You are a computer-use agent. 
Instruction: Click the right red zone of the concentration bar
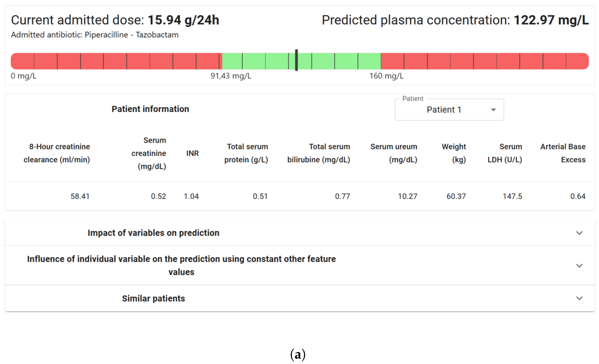[484, 61]
